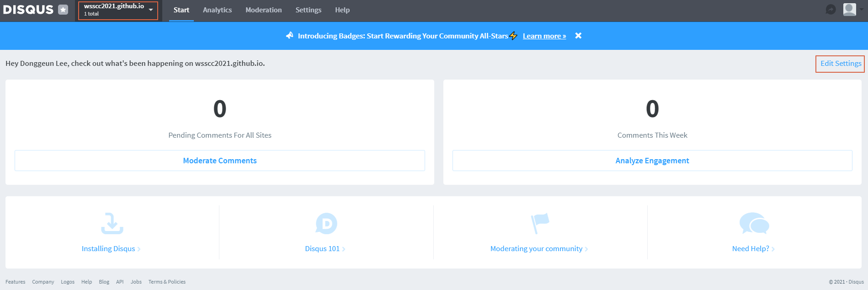Screen dimensions: 868x290
Task: Click the Help link in the footer
Action: click(86, 282)
